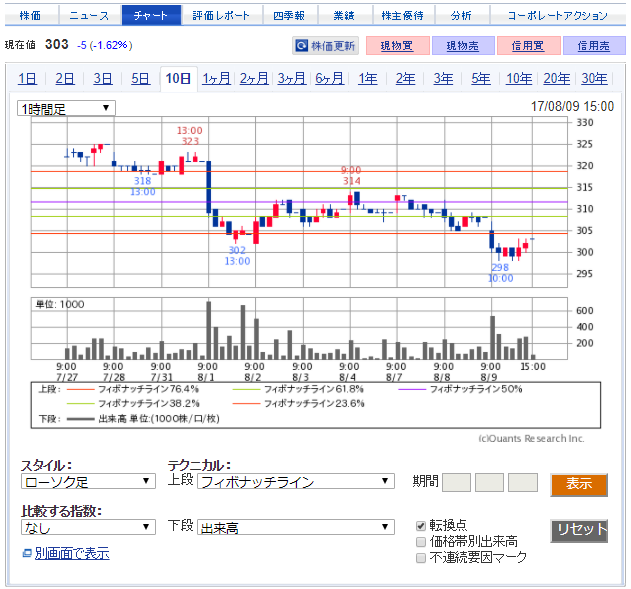The height and width of the screenshot is (589, 631).
Task: Click the フィボナッチライン38.2% legend entry
Action: 133,403
